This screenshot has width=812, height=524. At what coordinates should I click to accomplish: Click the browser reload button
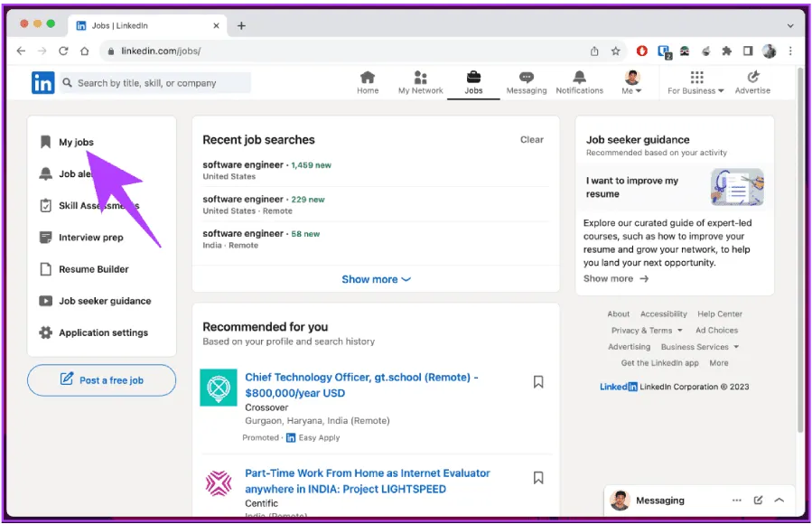click(x=63, y=51)
